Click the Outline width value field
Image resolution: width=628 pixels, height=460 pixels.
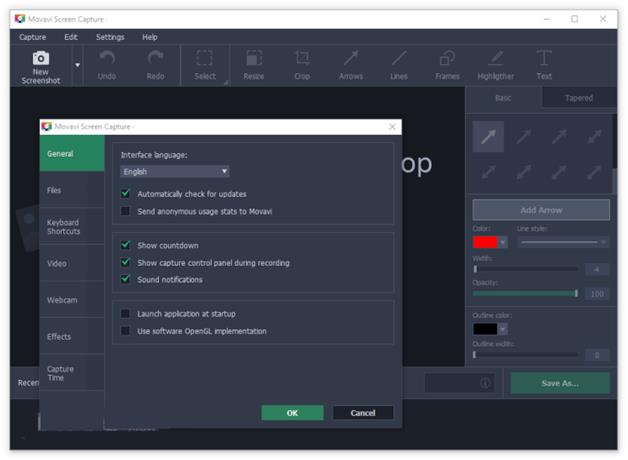tap(597, 355)
